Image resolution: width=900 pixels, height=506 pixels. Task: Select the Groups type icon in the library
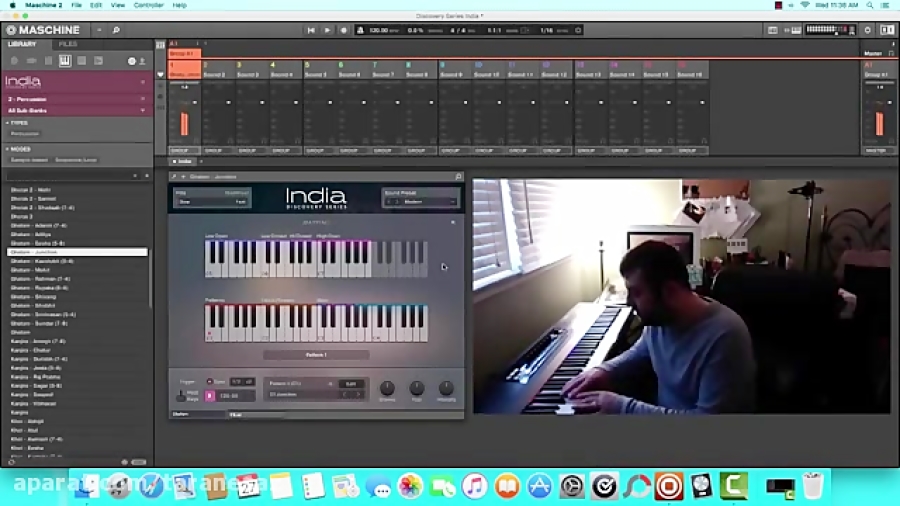[x=31, y=60]
